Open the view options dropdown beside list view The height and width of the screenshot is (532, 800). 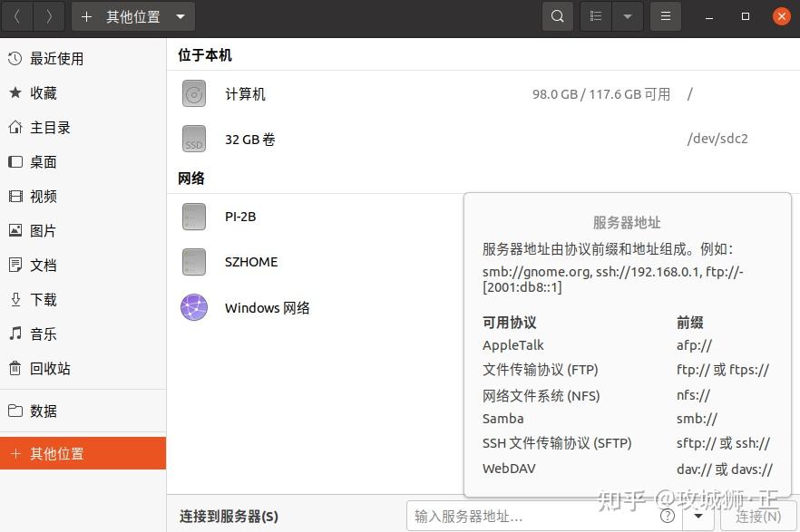(629, 15)
